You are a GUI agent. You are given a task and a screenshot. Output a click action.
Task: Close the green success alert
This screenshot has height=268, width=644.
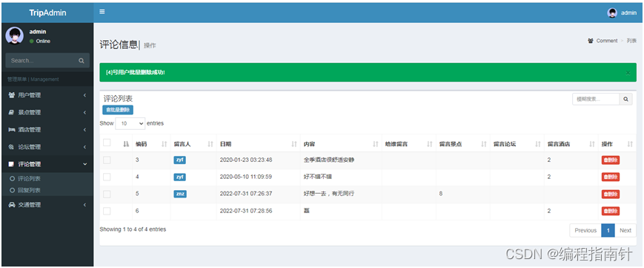coord(628,73)
